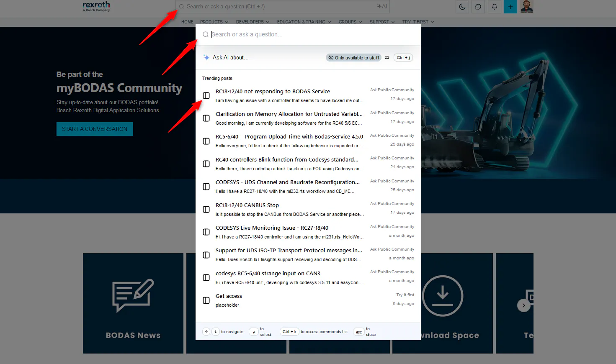Toggle dark mode with the moon icon
Viewport: 616px width, 364px height.
(x=462, y=7)
